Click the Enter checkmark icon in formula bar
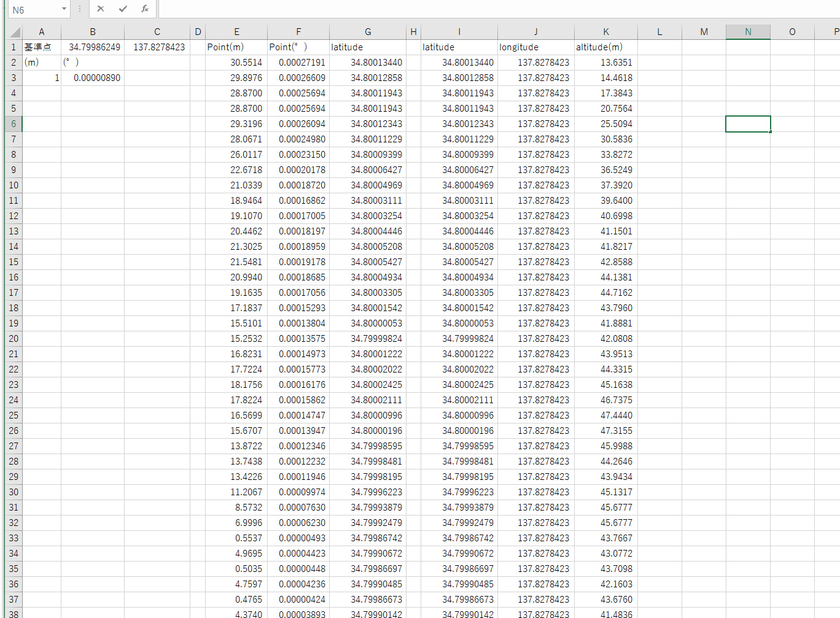The image size is (840, 618). pyautogui.click(x=123, y=9)
